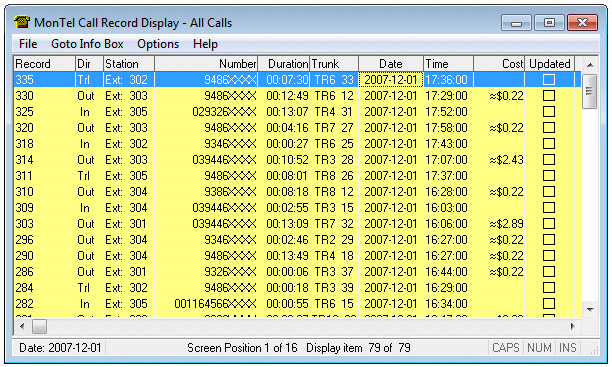Minimize the MonTel Call Record window

(516, 23)
